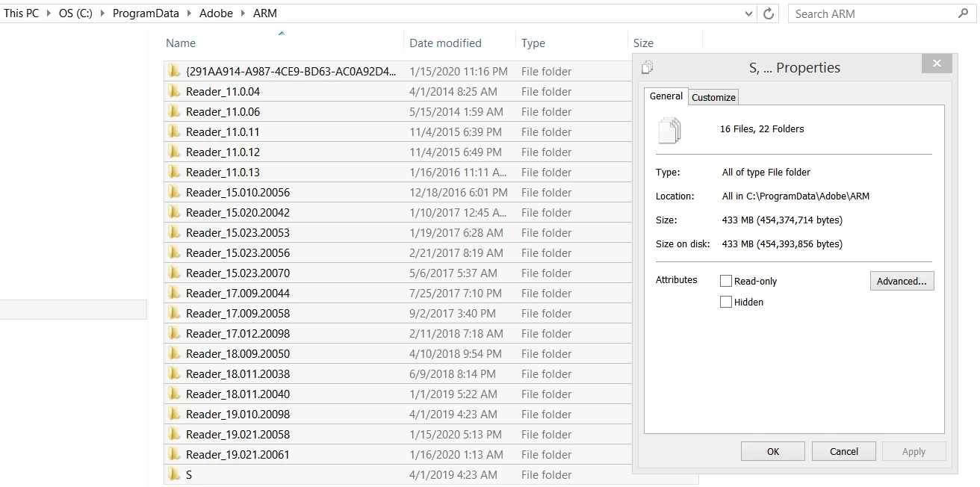Click the folder icon of the S folder
The width and height of the screenshot is (980, 487).
(x=174, y=474)
